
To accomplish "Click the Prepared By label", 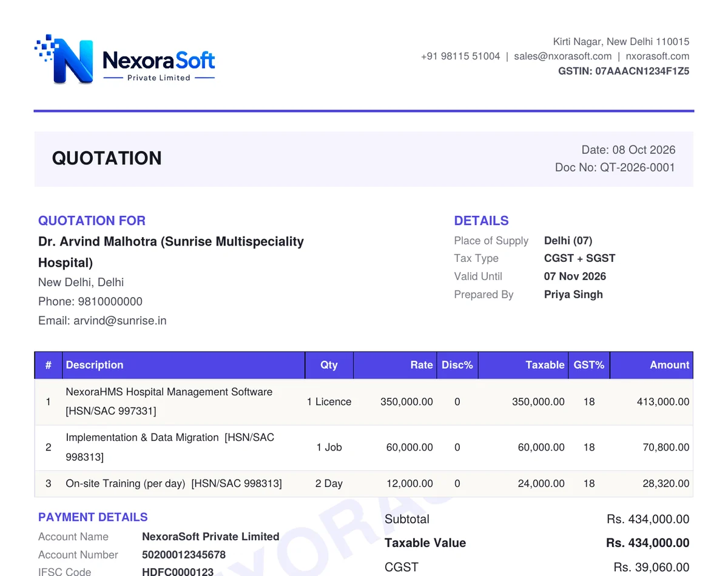I will pyautogui.click(x=484, y=295).
